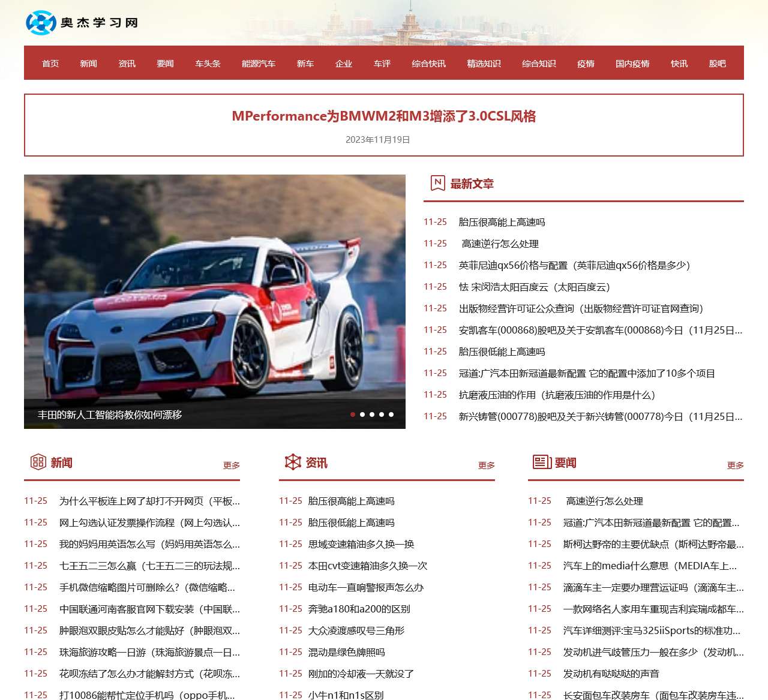Go to 综合快讯 in the navigation bar
768x700 pixels.
tap(428, 64)
